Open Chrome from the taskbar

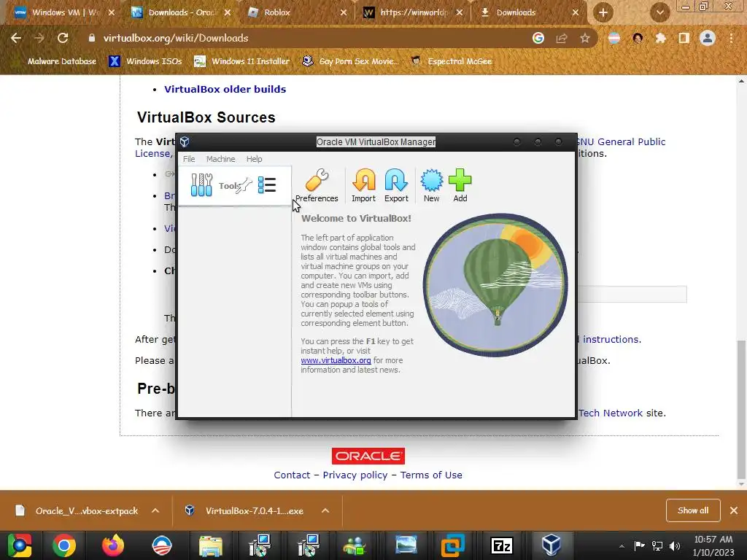click(64, 545)
